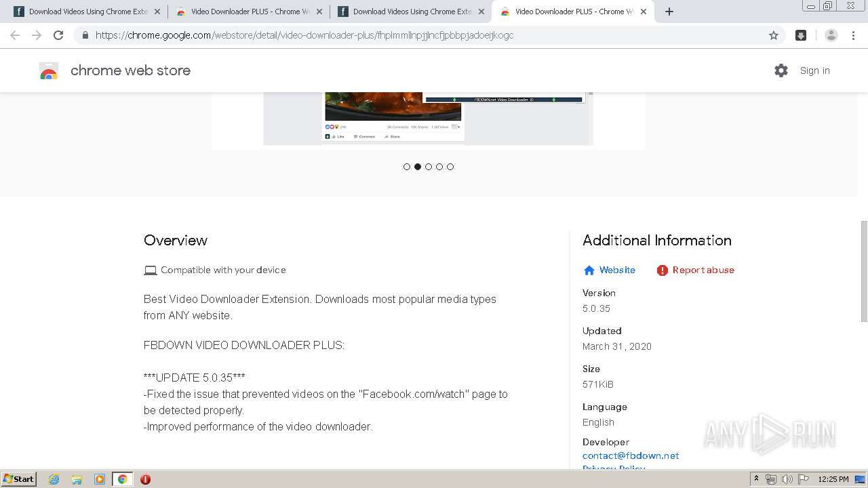Close the second Video Downloader PLUS tab
The image size is (868, 488).
319,12
